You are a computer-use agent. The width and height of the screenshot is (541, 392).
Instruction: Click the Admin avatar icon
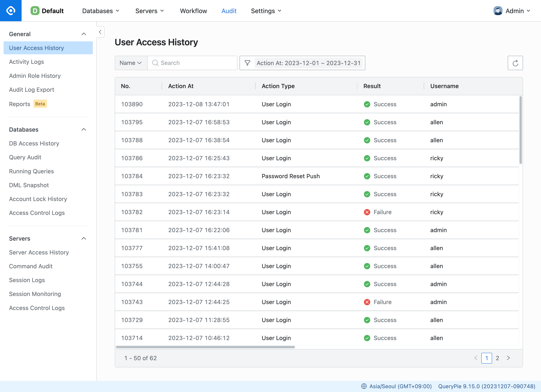coord(498,11)
